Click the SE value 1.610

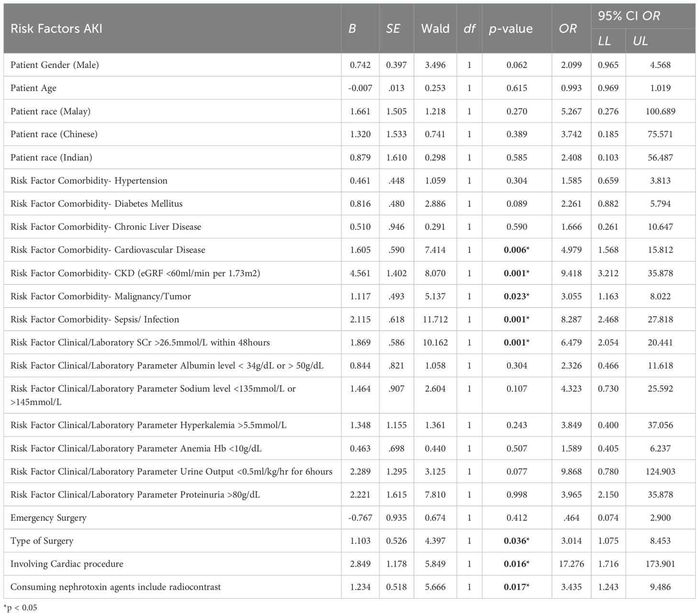pyautogui.click(x=396, y=157)
